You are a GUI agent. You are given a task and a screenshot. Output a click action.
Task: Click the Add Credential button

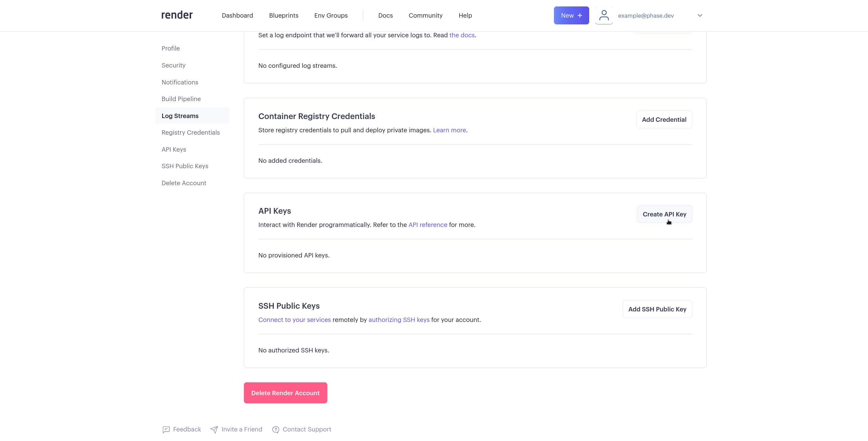tap(664, 119)
